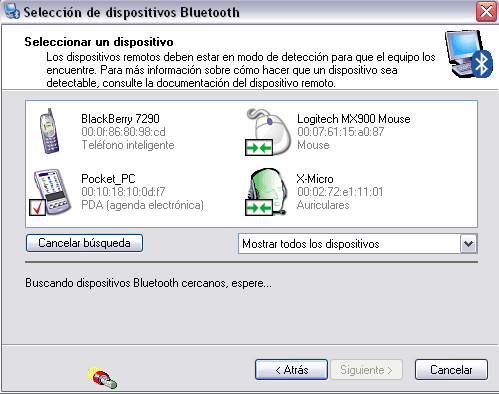
Task: Click the Pocket_PC device name
Action: pos(108,179)
